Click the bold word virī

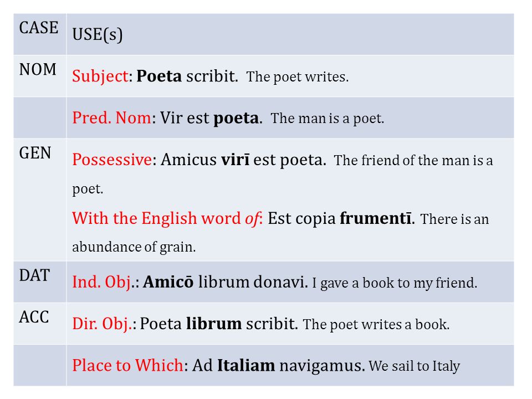point(235,160)
